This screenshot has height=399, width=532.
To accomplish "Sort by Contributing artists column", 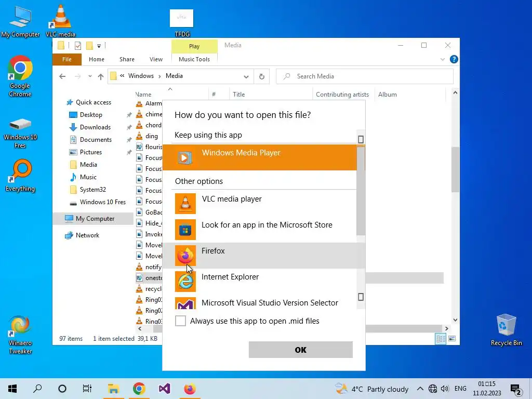I will 343,95.
